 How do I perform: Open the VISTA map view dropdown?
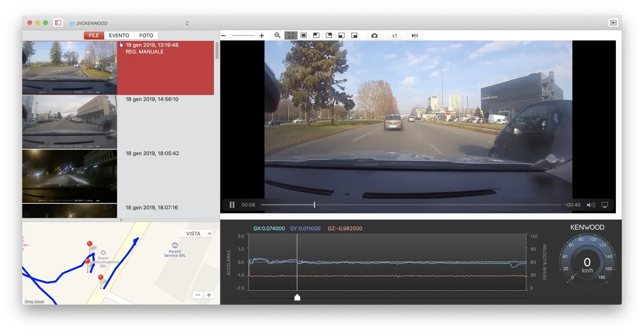point(195,234)
